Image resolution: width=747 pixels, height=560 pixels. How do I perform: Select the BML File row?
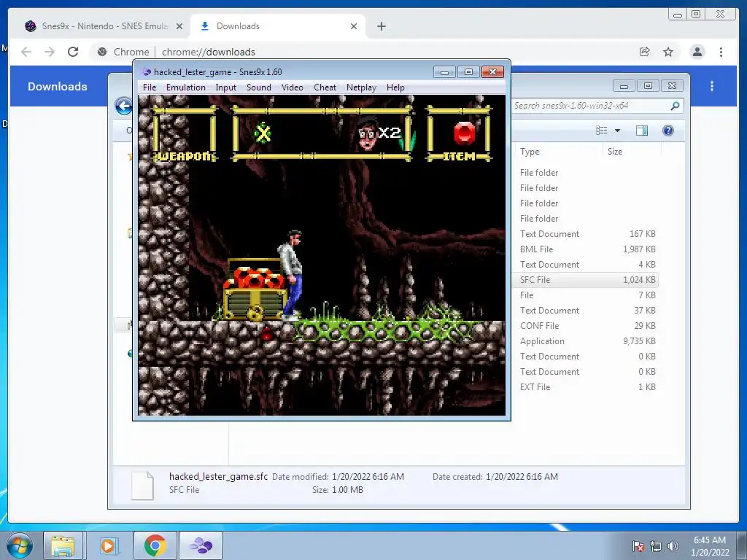tap(586, 249)
